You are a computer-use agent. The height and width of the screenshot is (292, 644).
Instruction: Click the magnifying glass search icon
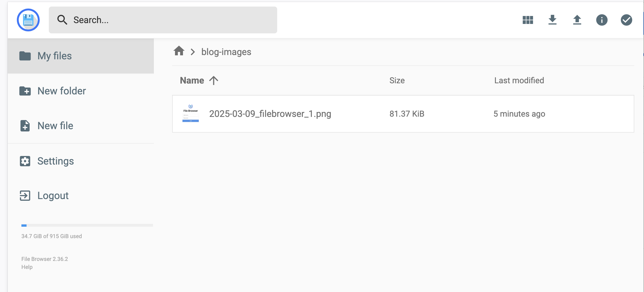(62, 20)
